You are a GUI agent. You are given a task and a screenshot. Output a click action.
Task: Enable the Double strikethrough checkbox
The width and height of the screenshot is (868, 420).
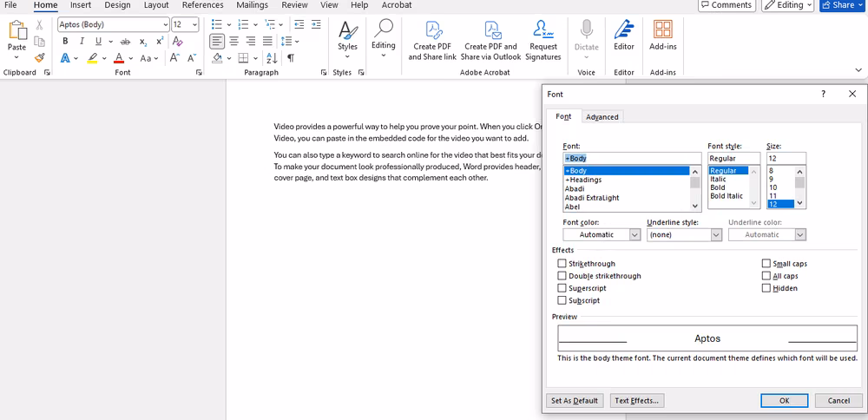point(562,276)
